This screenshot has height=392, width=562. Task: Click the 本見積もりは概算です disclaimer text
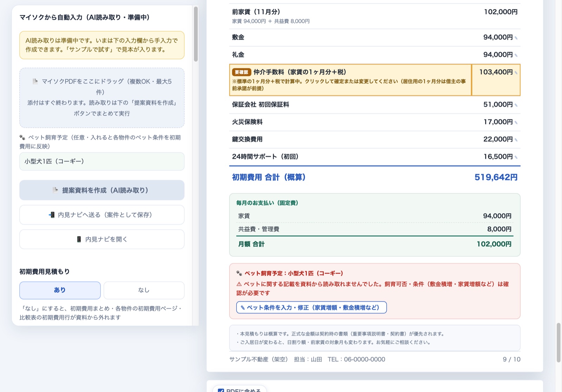point(341,334)
